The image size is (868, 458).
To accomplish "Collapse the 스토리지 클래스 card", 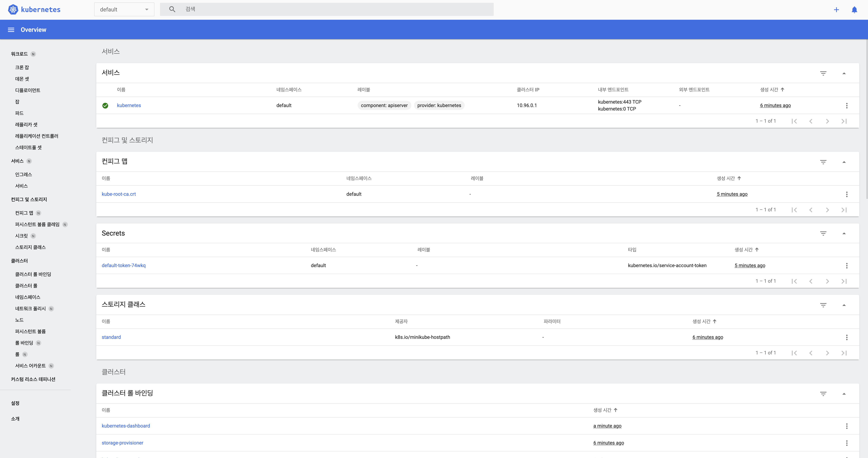I will coord(844,305).
